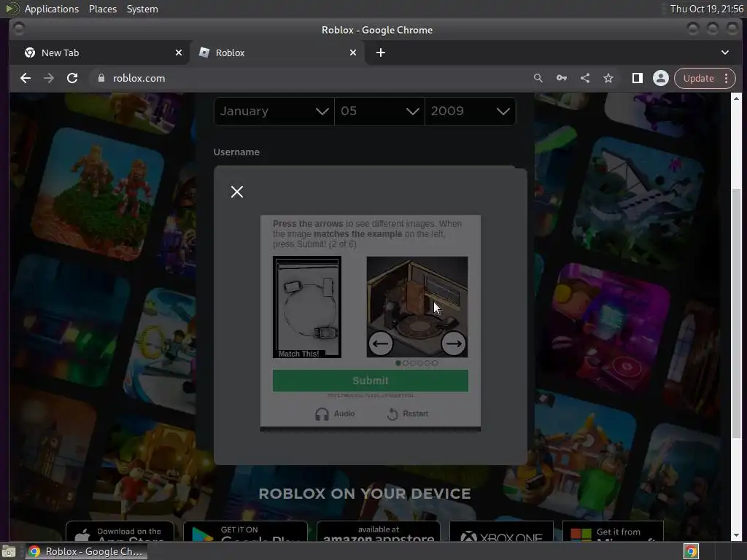
Task: Open the zoom magnifier icon in address bar
Action: (x=538, y=78)
